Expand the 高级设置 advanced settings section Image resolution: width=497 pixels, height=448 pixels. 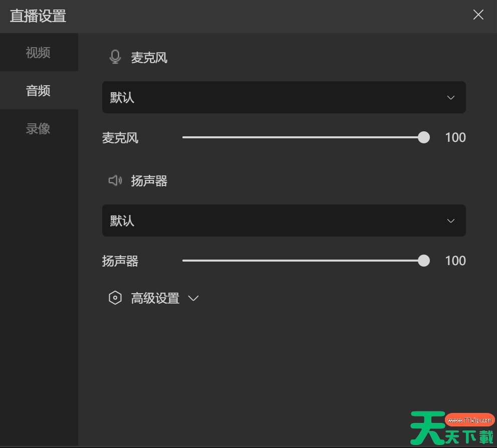coord(193,298)
